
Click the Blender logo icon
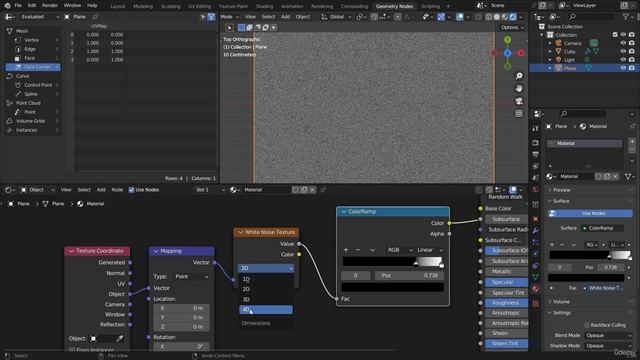pos(7,6)
